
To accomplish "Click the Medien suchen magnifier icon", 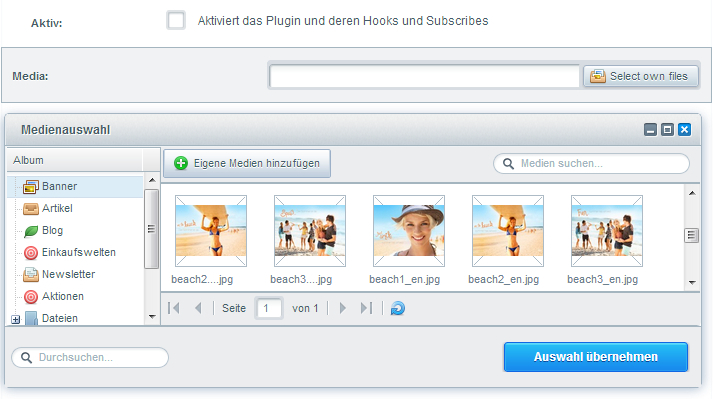I will pos(508,164).
